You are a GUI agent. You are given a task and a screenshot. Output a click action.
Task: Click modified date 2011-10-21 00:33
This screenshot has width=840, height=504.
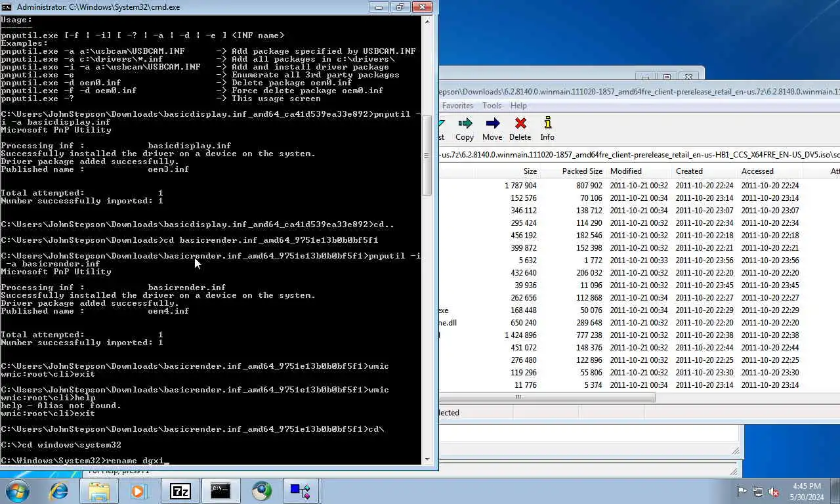point(639,261)
